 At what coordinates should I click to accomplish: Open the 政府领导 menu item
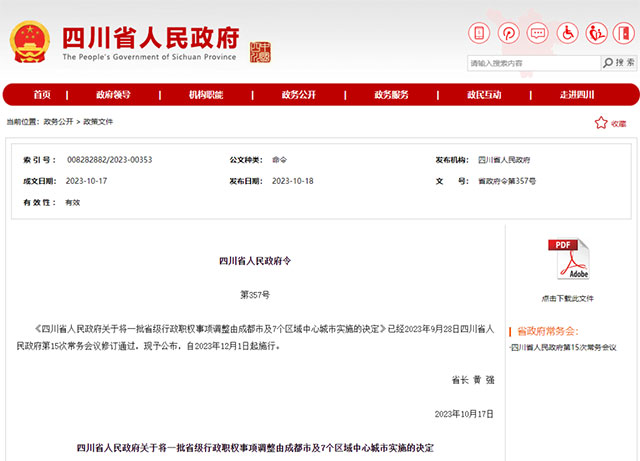(x=113, y=95)
